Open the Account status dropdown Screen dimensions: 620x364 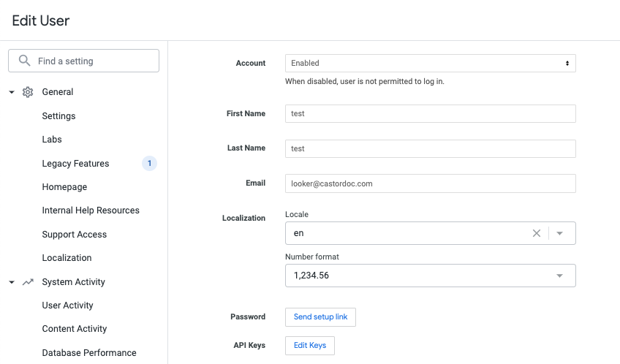tap(430, 64)
